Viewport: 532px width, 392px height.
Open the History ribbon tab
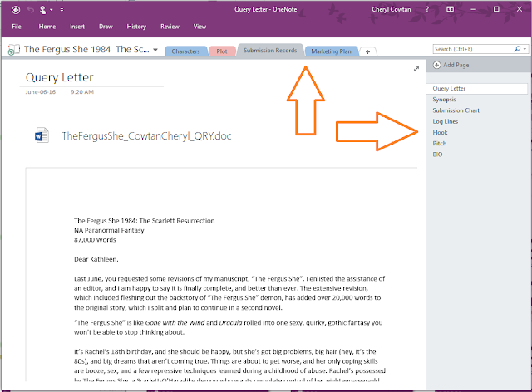[x=136, y=27]
